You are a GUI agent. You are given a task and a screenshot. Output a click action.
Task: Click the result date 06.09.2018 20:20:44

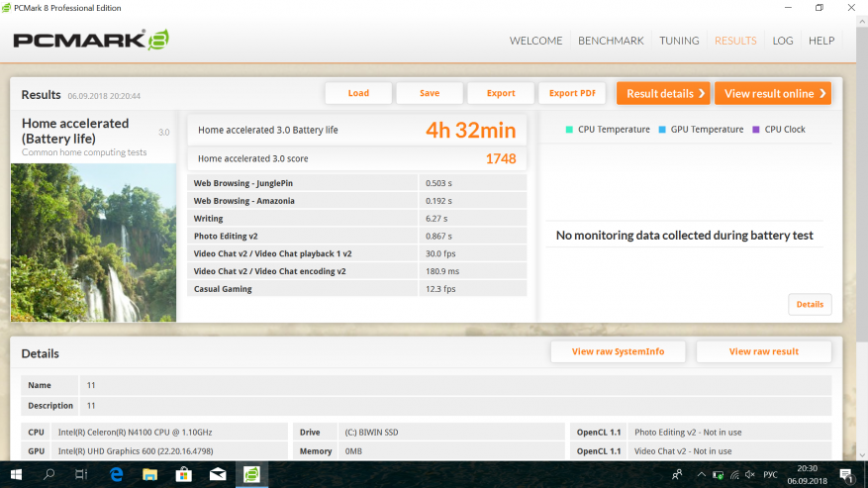[x=104, y=96]
